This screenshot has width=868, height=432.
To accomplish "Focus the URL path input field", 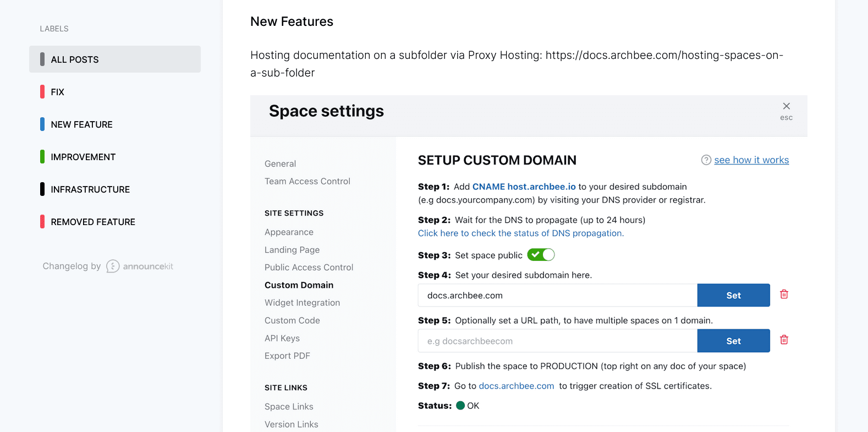I will (x=558, y=341).
